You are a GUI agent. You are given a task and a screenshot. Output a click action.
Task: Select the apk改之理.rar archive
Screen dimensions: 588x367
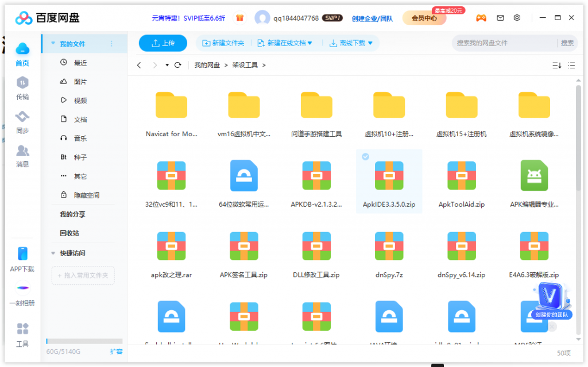point(171,246)
